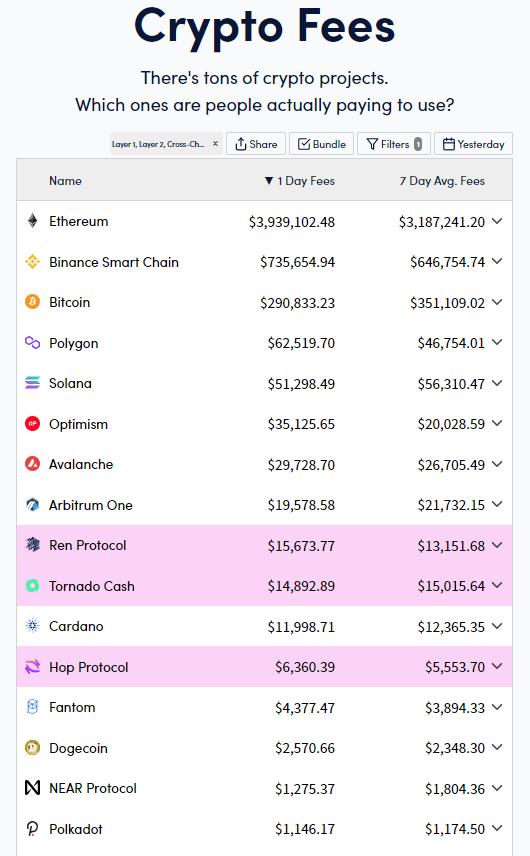Viewport: 530px width, 856px height.
Task: Open the Filters button
Action: (394, 144)
